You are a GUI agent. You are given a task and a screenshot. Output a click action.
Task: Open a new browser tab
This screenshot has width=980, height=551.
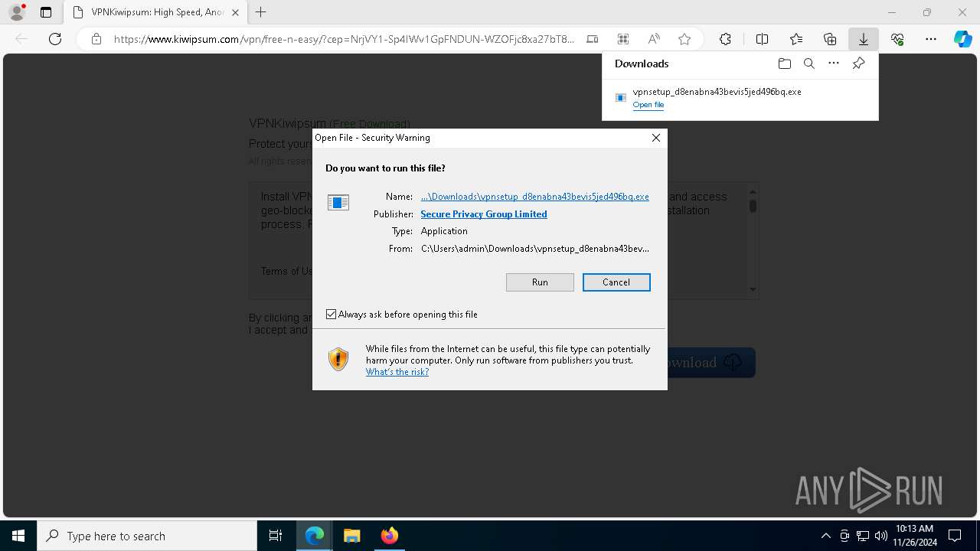tap(261, 12)
